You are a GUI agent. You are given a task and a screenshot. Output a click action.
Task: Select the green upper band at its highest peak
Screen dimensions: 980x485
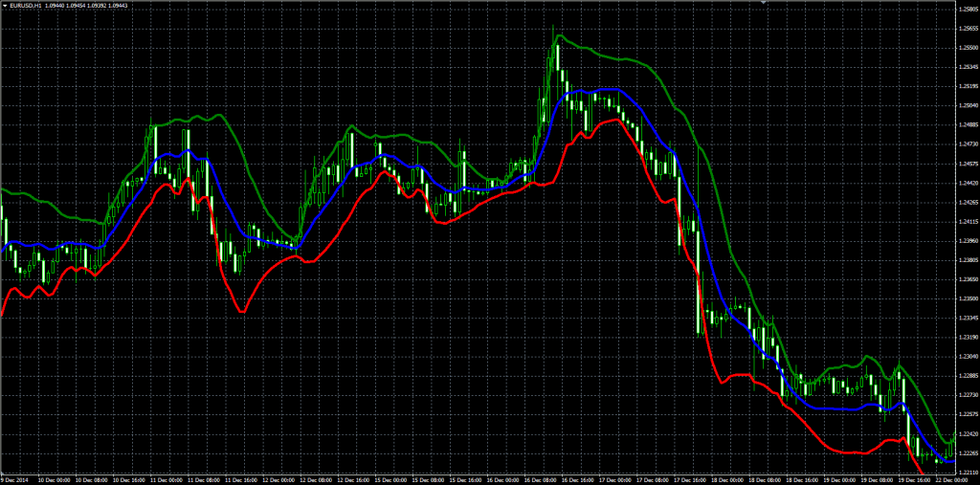[561, 35]
